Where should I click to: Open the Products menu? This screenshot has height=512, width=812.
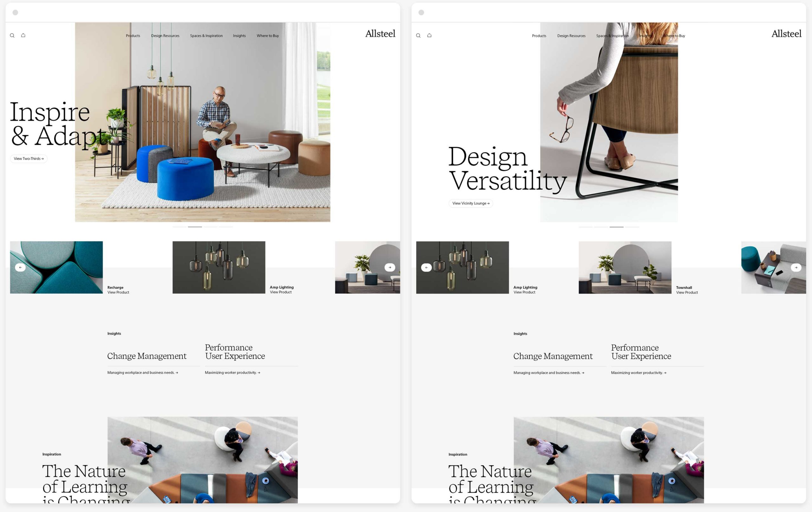[x=133, y=36]
